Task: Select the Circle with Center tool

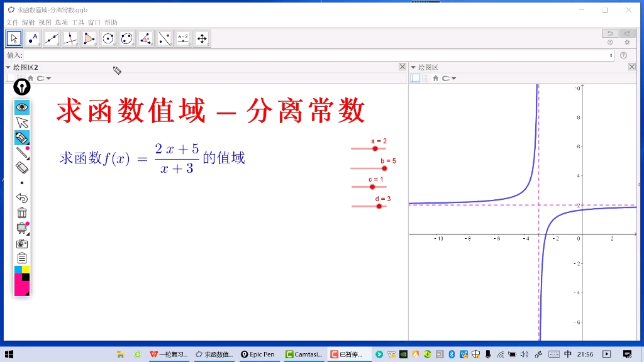Action: pos(108,38)
